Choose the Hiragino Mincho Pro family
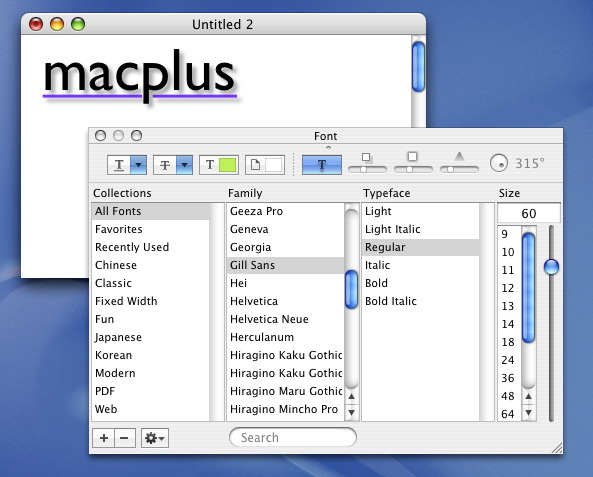 coord(286,409)
